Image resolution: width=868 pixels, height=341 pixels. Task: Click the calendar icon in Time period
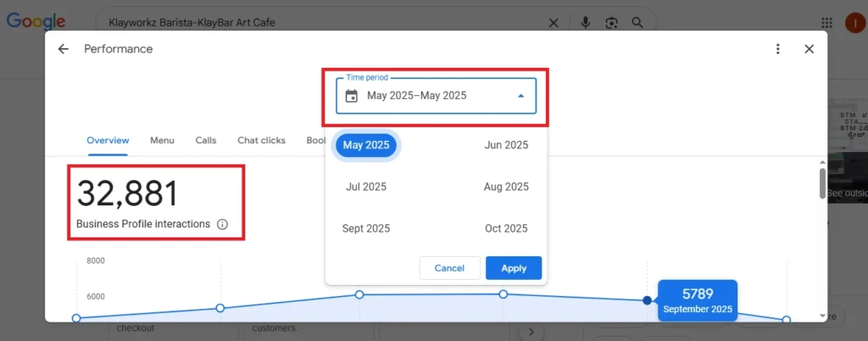(x=351, y=96)
